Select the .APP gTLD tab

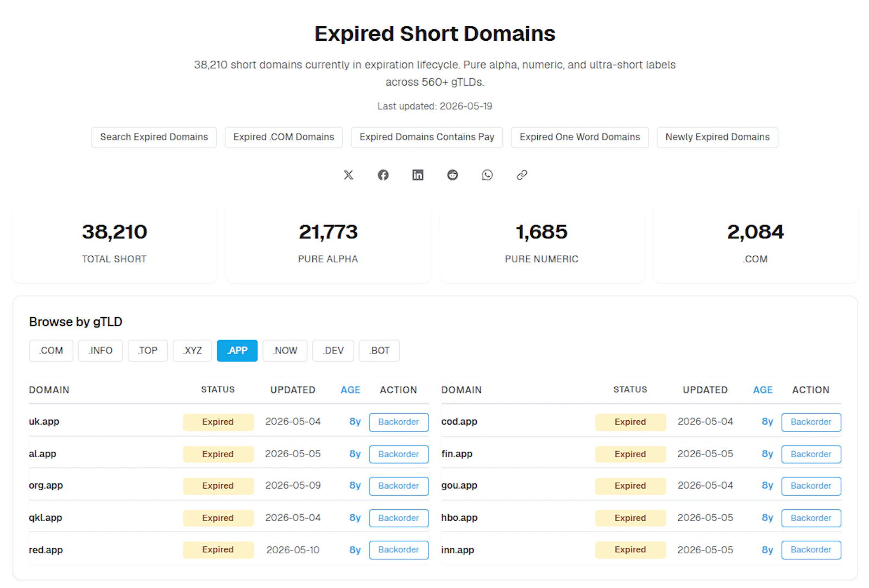click(237, 351)
